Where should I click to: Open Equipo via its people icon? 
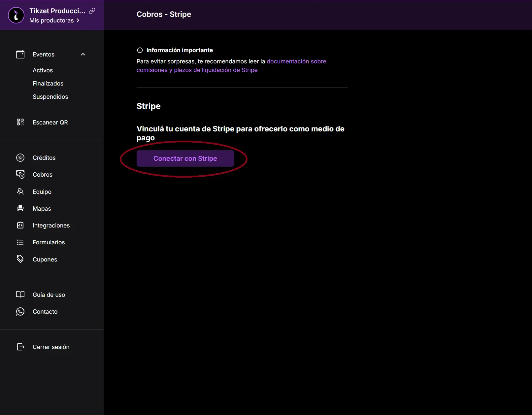coord(20,191)
